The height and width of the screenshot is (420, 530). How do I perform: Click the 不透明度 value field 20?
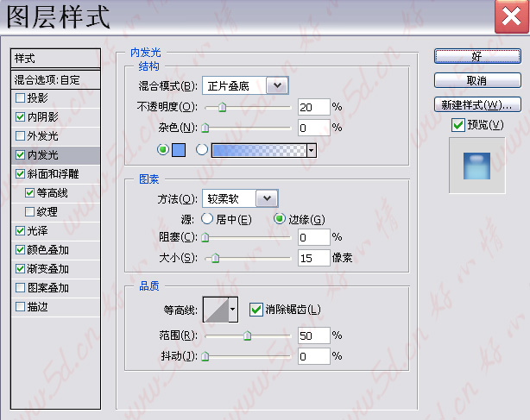(x=313, y=107)
